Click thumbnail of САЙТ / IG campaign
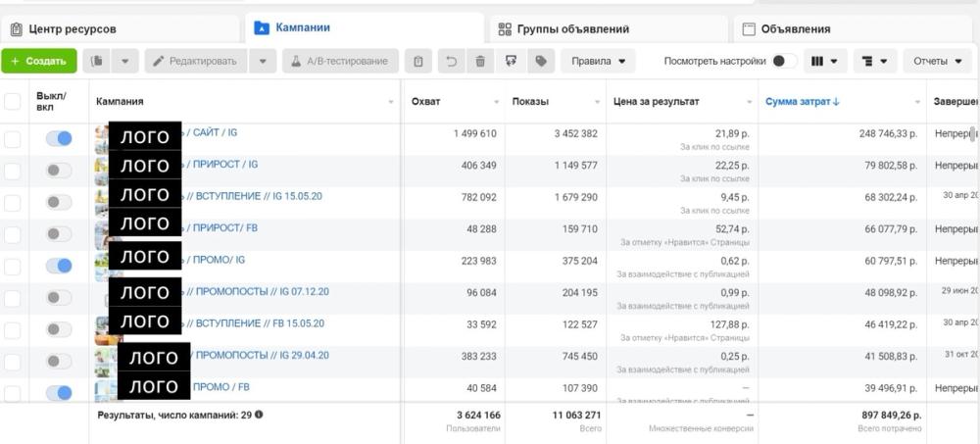 tap(101, 139)
